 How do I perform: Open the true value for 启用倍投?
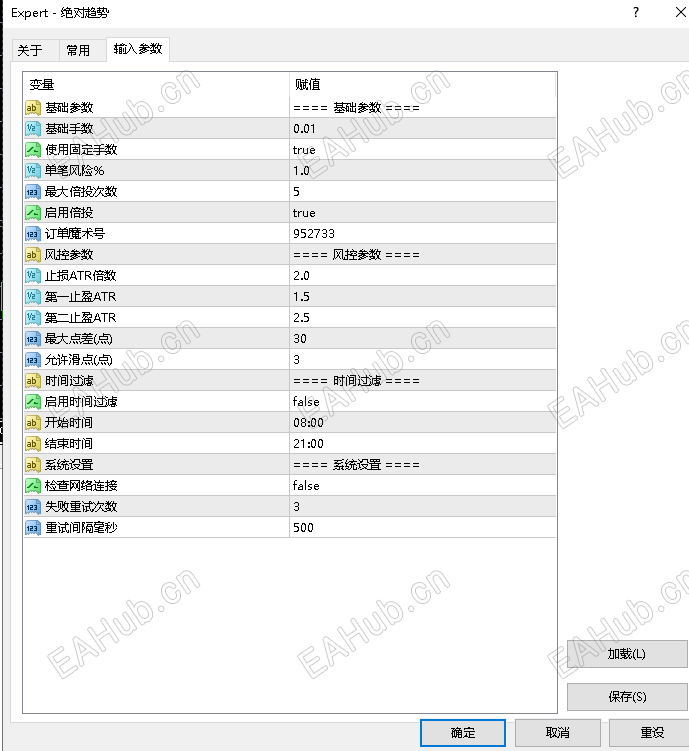click(x=423, y=213)
